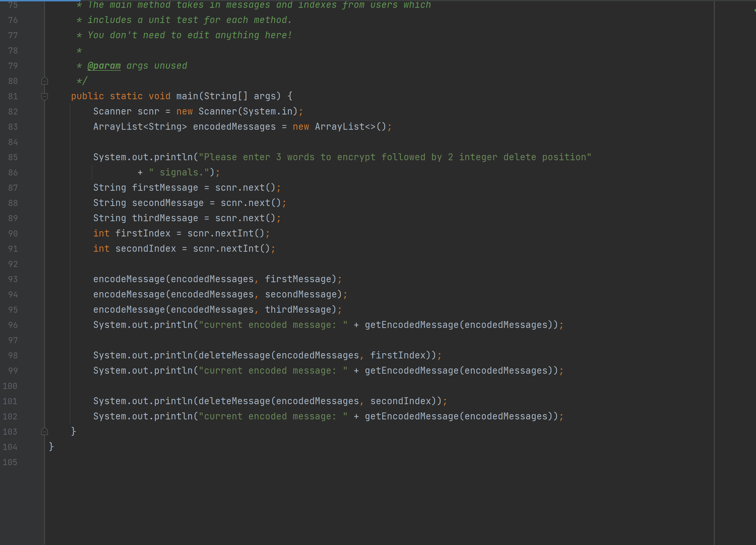The width and height of the screenshot is (756, 545).
Task: Open the @param tag link in the Javadoc
Action: 104,65
